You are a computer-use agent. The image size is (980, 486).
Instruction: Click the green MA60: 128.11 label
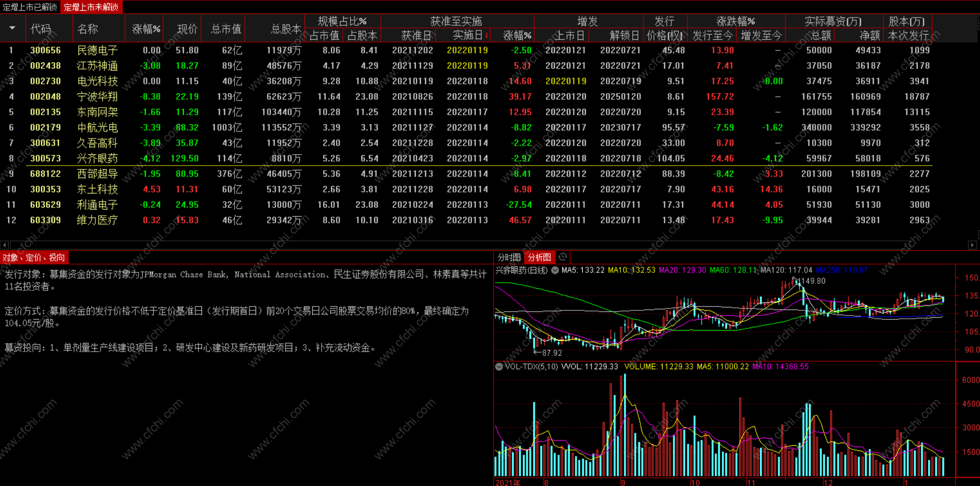[x=733, y=270]
